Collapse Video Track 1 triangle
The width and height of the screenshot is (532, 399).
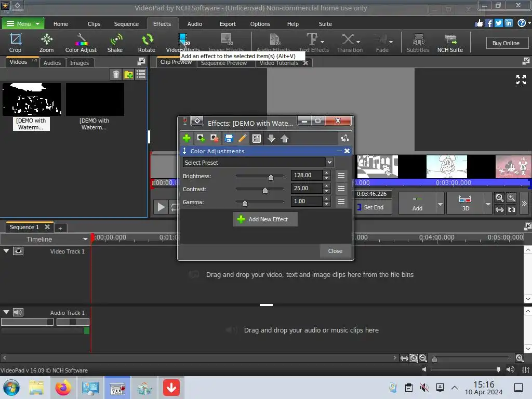point(6,251)
